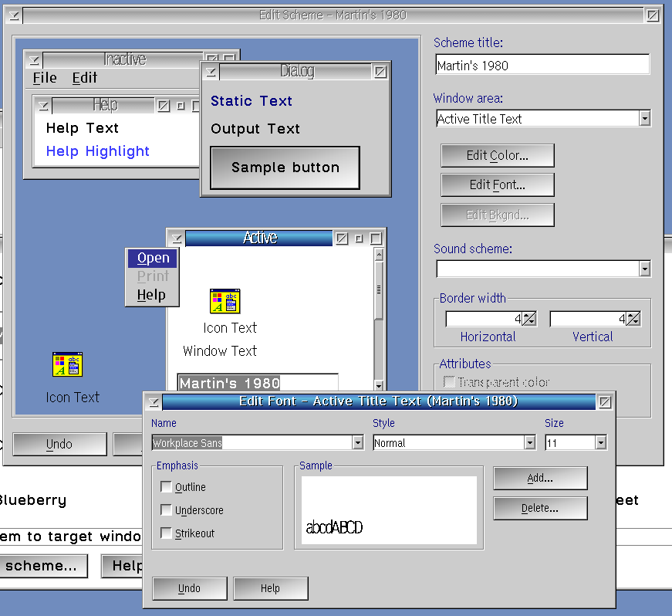Expand the Window area dropdown
Screen dimensions: 672x616
644,119
